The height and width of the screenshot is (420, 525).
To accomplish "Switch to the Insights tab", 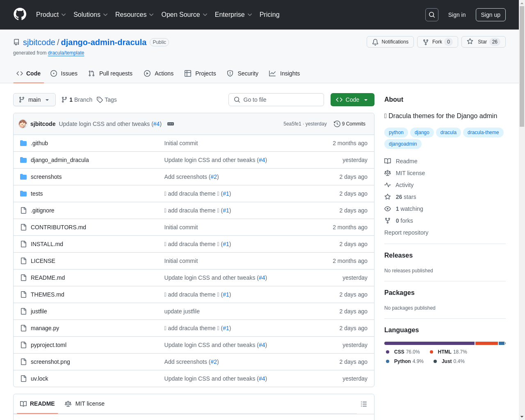I will (x=285, y=73).
